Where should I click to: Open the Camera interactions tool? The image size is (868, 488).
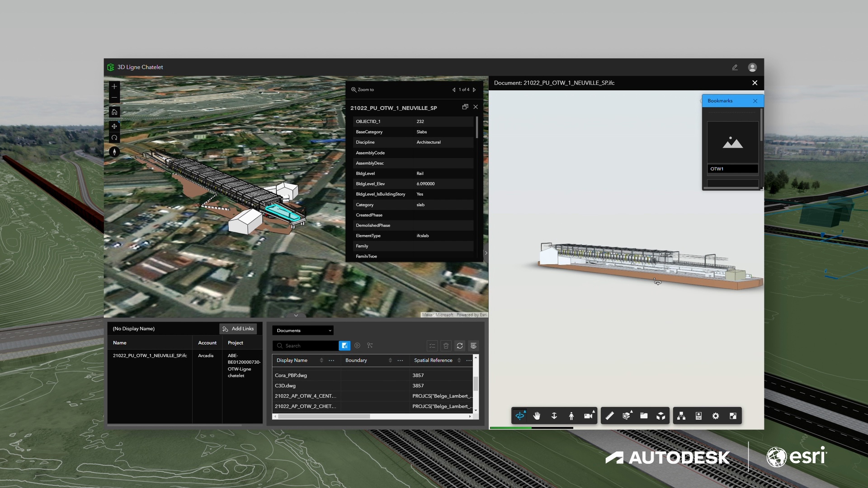pos(589,416)
